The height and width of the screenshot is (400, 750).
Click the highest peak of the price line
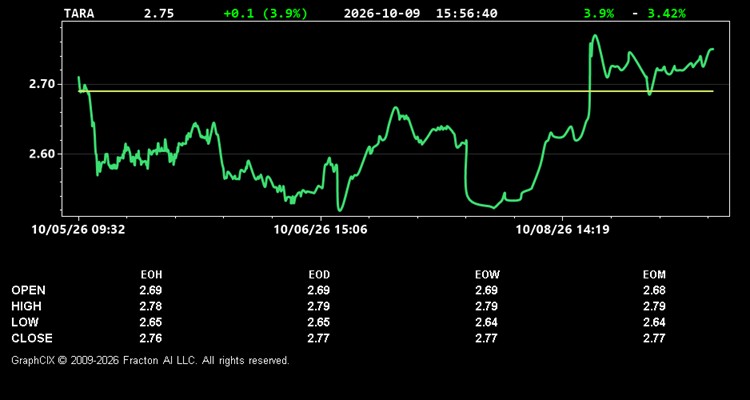click(x=595, y=35)
